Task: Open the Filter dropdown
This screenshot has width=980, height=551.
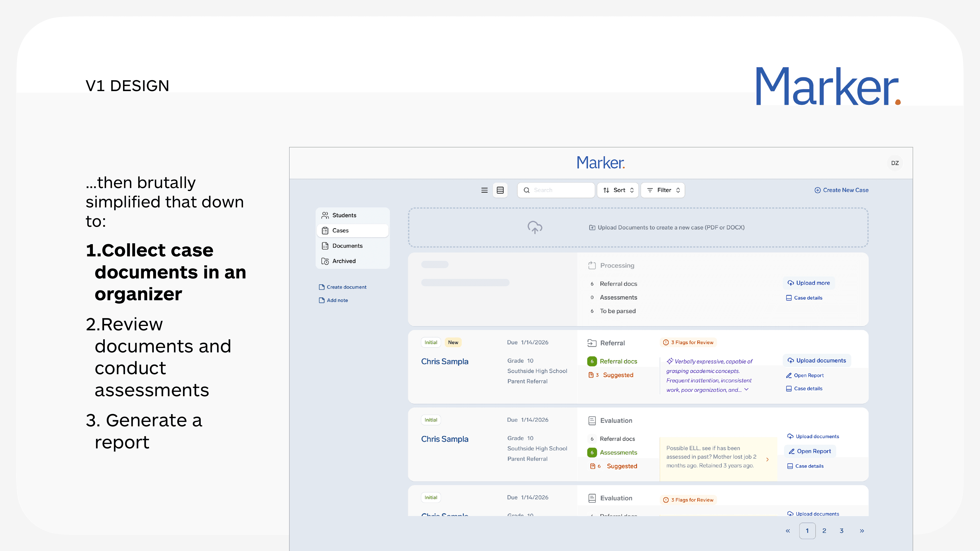Action: (662, 190)
